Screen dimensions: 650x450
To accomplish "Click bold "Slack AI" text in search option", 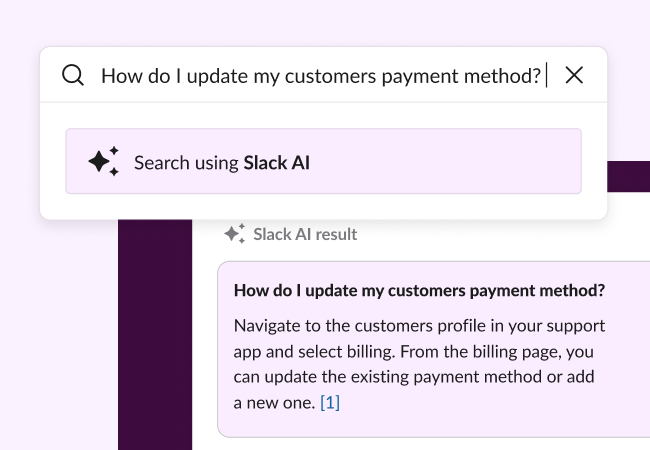I will pyautogui.click(x=277, y=162).
